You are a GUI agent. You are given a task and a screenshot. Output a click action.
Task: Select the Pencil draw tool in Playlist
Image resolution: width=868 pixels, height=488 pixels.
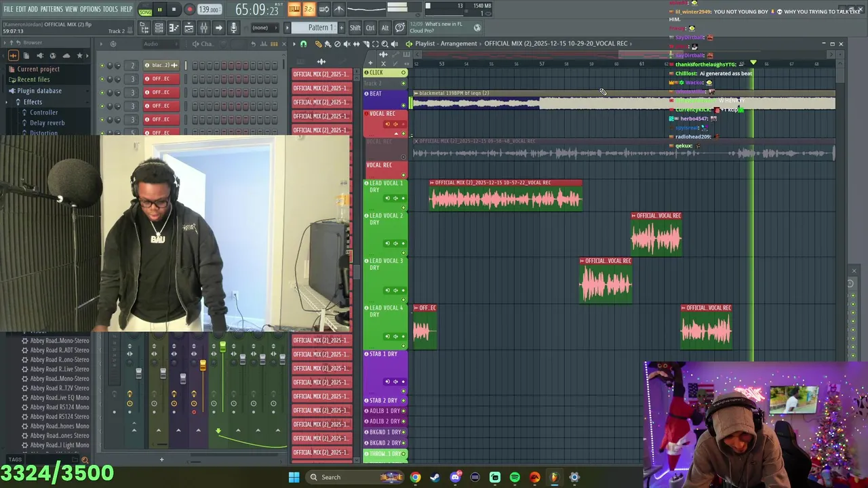[x=319, y=43]
